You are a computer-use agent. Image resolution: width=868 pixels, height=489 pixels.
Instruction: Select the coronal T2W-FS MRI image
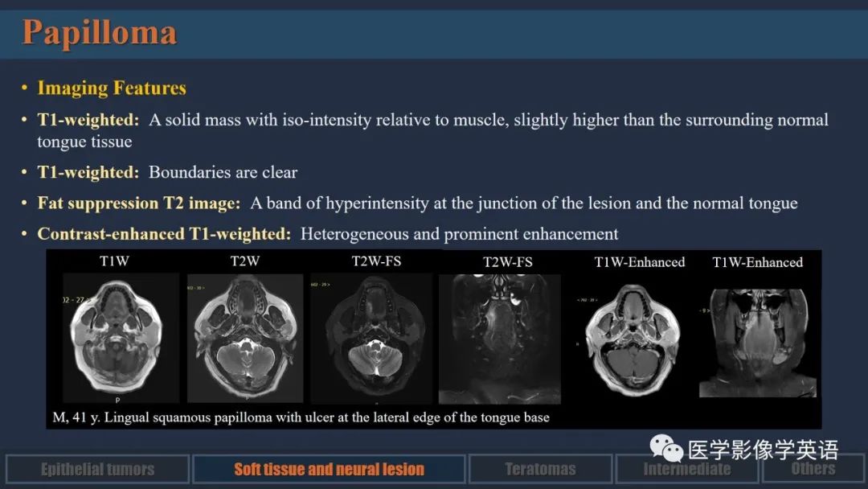click(499, 339)
